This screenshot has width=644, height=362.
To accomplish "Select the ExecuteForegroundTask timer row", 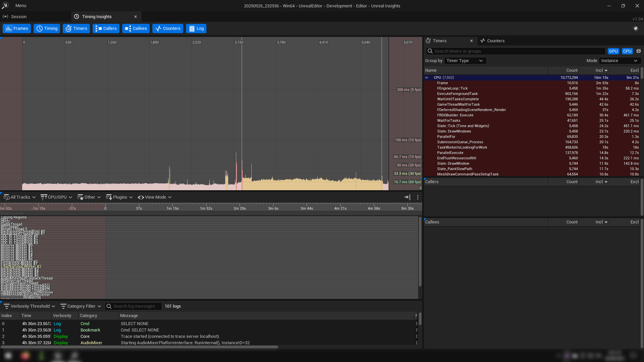I will 532,94.
